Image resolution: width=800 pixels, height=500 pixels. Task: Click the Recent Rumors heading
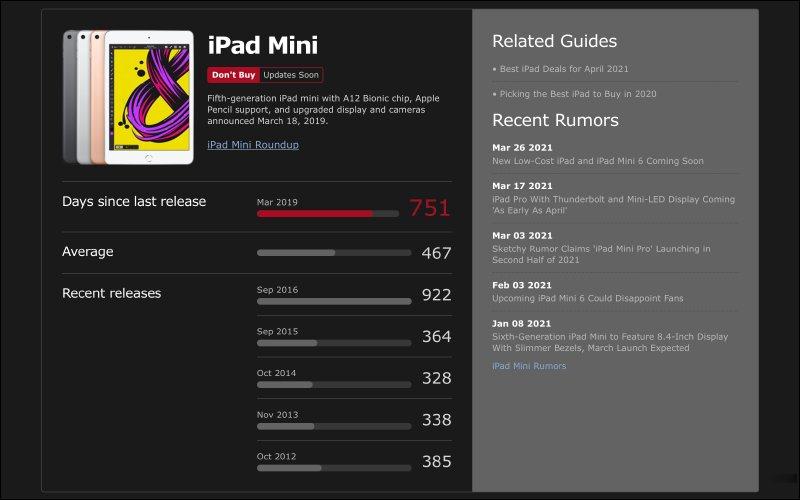[x=555, y=120]
